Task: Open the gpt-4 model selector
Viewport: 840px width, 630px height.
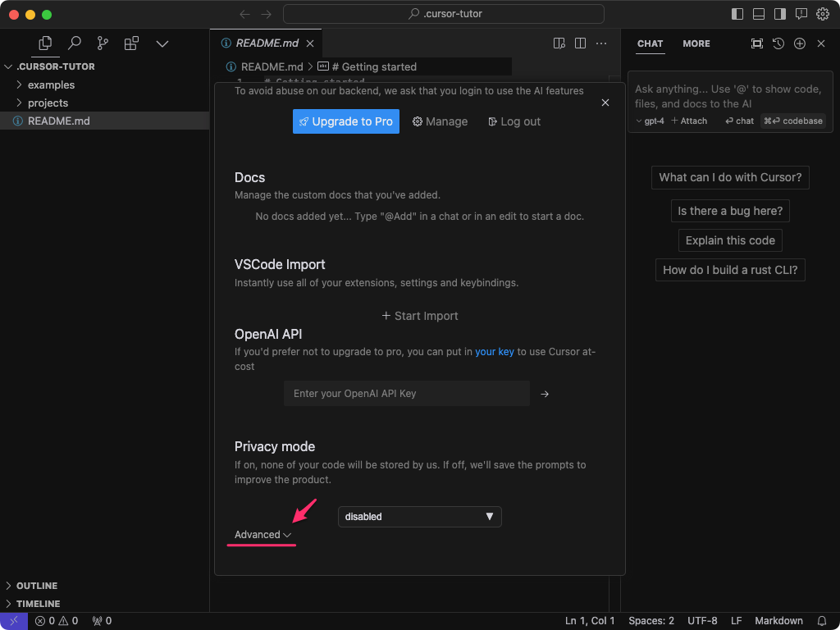Action: [x=650, y=121]
